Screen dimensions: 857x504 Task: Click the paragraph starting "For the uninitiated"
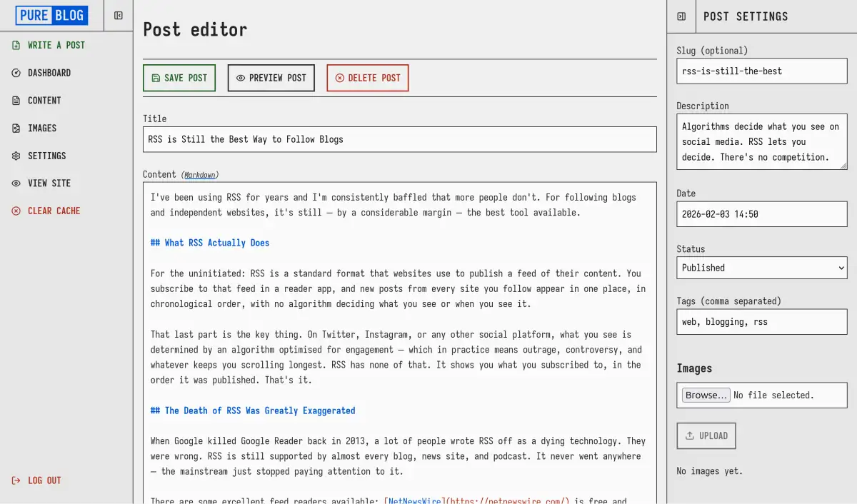point(398,288)
